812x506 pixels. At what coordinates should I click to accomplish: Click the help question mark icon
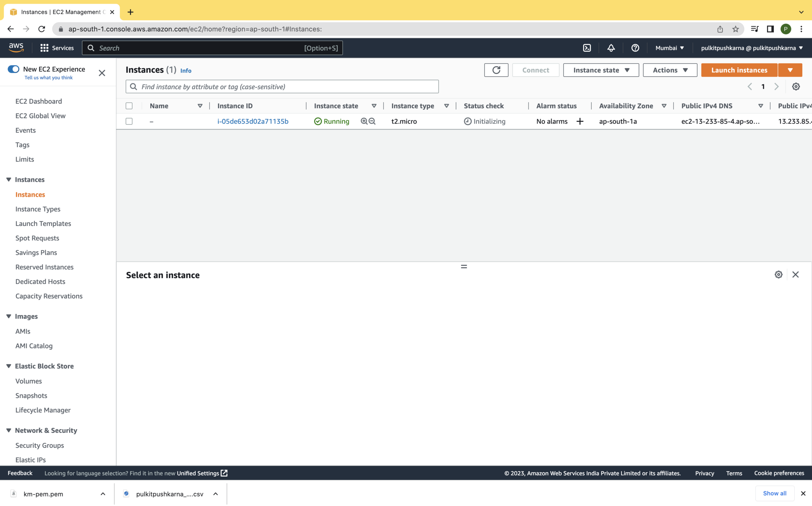635,48
